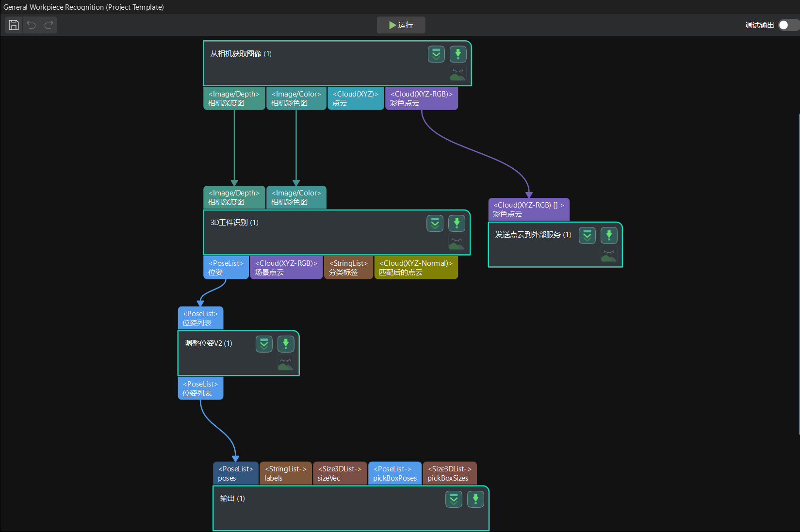Select the 从相机获取图像 (1) step title
This screenshot has width=800, height=532.
[x=241, y=54]
